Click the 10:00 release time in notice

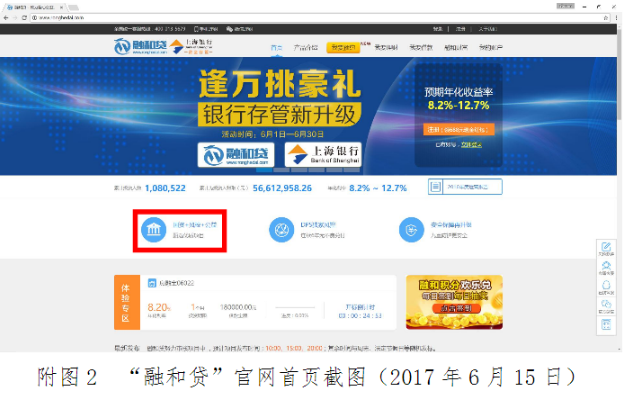pyautogui.click(x=273, y=348)
